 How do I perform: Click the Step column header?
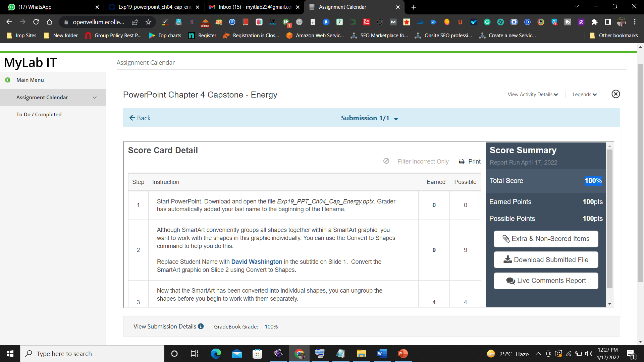[138, 182]
